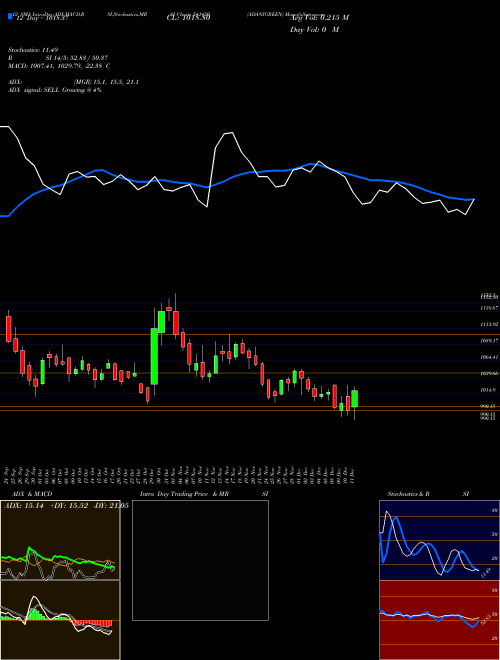The width and height of the screenshot is (500, 660).
Task: Click the 1113.92 price axis label
Action: 489,324
